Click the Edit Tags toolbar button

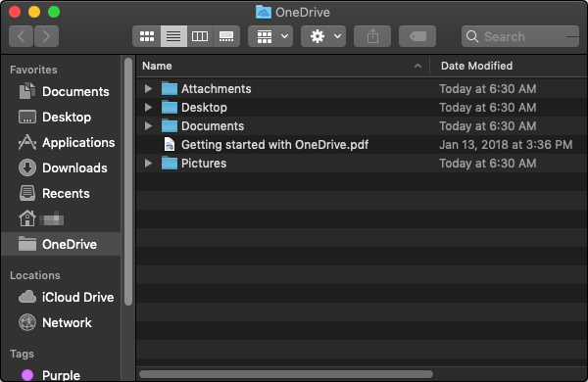[417, 36]
